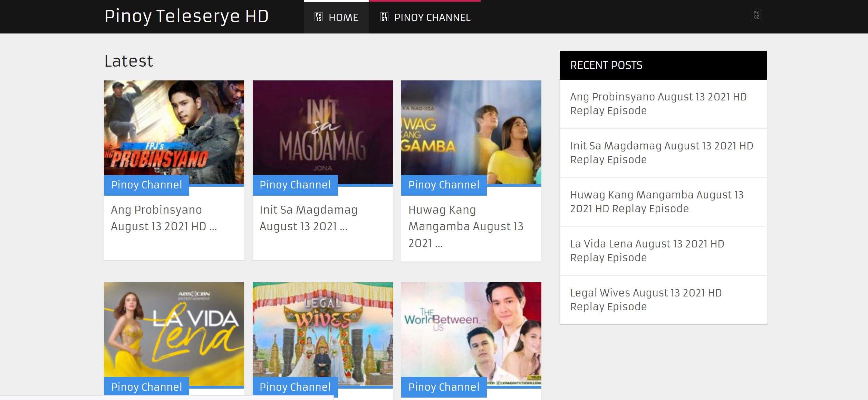Viewport: 868px width, 400px height.
Task: Click Pinoy Channel tag under Init Sa Magdamag
Action: pos(295,185)
